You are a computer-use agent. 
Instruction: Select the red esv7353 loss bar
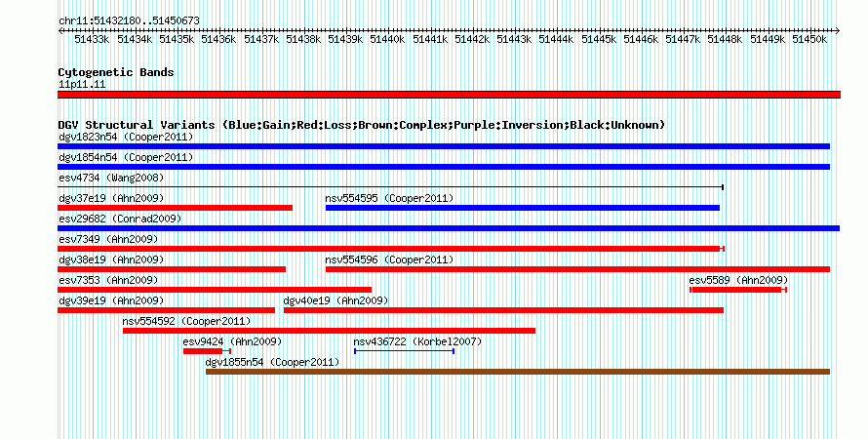tap(215, 290)
